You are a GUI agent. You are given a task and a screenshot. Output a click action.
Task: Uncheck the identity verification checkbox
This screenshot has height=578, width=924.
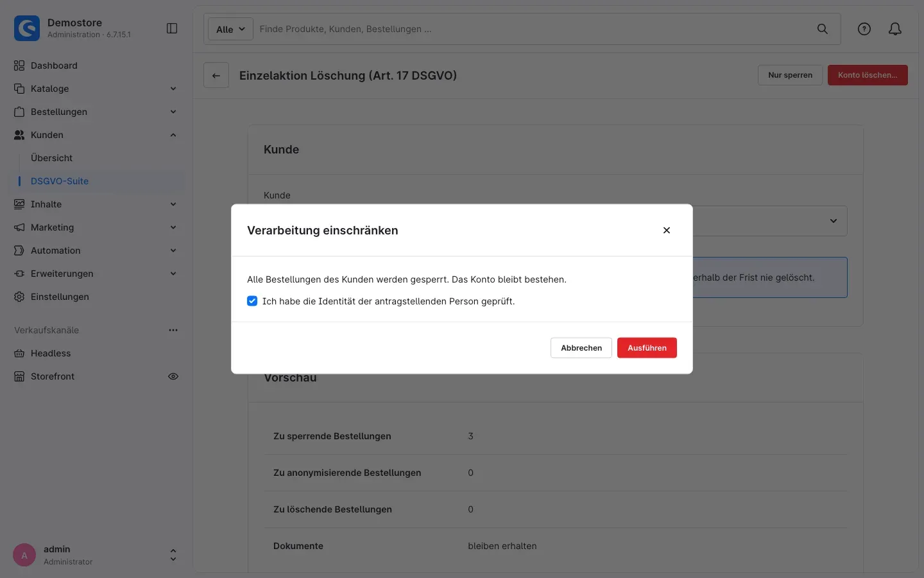point(252,301)
